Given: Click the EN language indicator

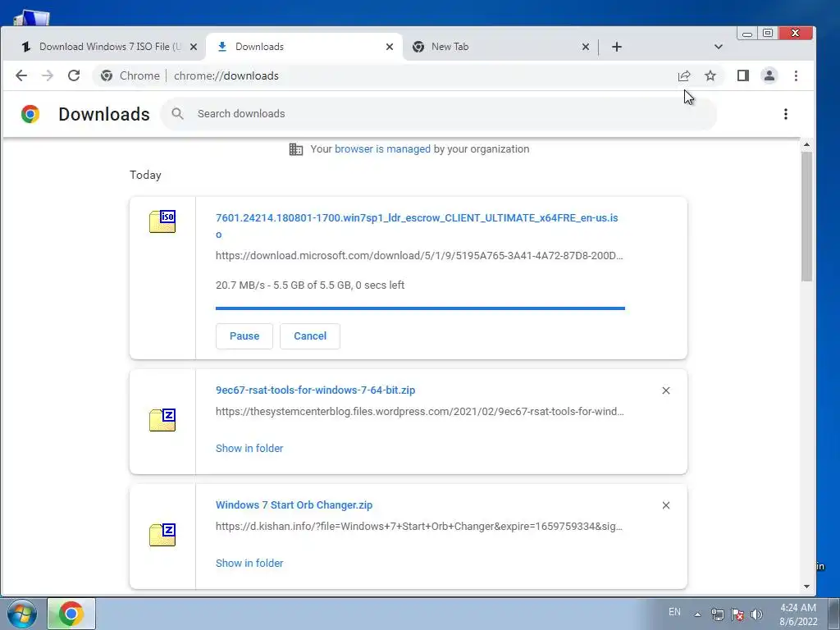Looking at the screenshot, I should pos(674,612).
